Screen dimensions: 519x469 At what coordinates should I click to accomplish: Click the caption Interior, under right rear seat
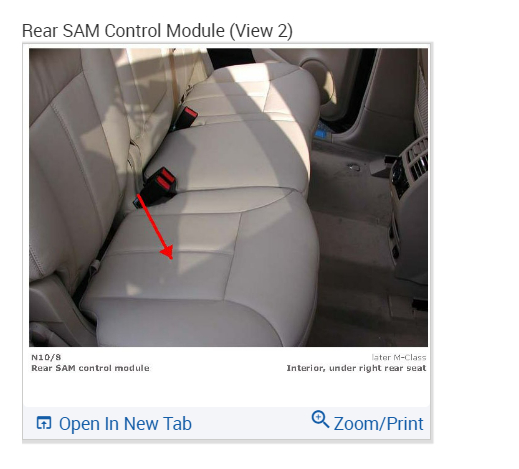point(356,368)
